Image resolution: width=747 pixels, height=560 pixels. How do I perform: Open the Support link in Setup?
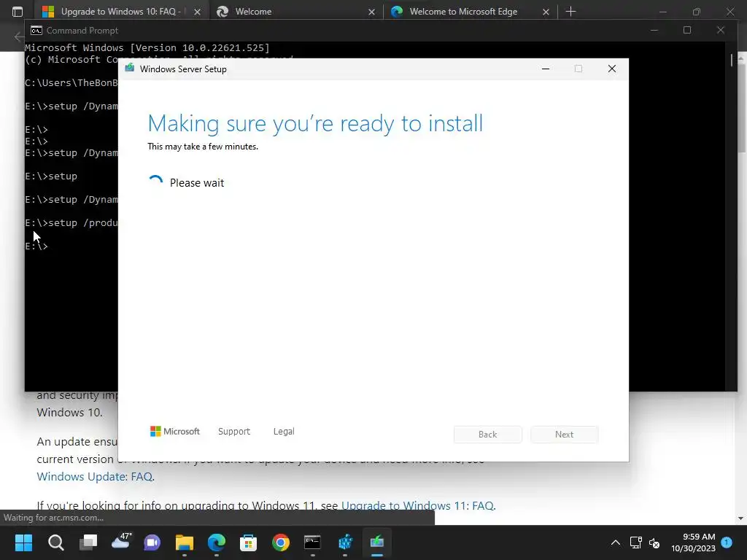pyautogui.click(x=234, y=432)
